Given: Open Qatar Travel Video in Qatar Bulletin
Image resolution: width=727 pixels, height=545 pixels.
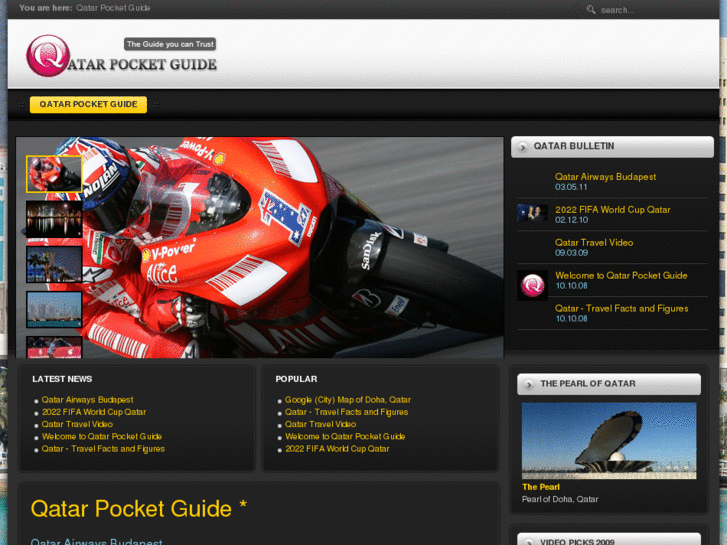Looking at the screenshot, I should point(594,243).
